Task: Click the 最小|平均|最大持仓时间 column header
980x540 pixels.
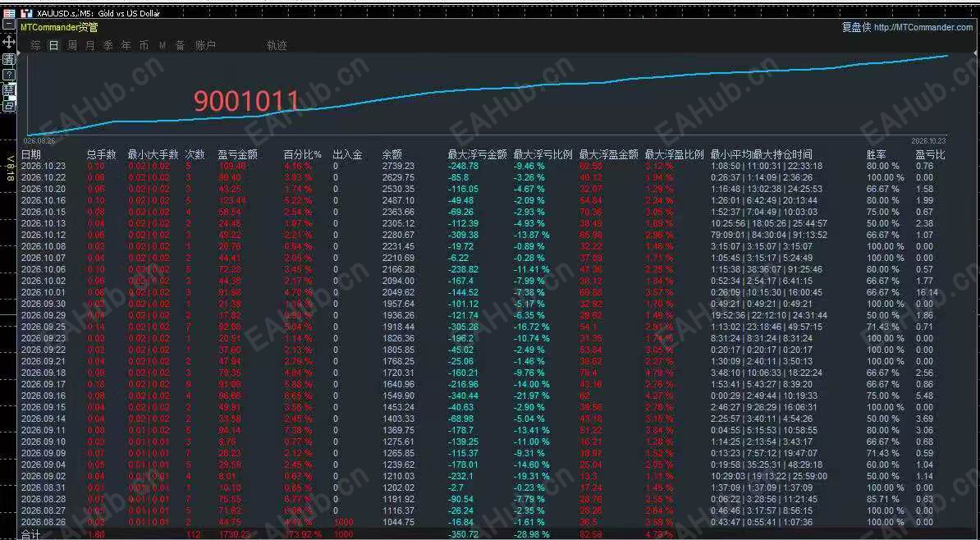Action: 761,154
